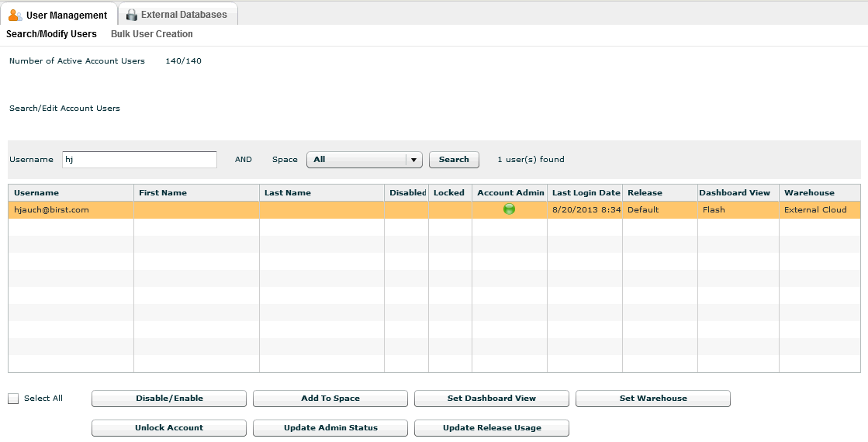Viewport: 868px width, 442px height.
Task: Select the Search/Modify Users sub-tab
Action: click(x=51, y=34)
